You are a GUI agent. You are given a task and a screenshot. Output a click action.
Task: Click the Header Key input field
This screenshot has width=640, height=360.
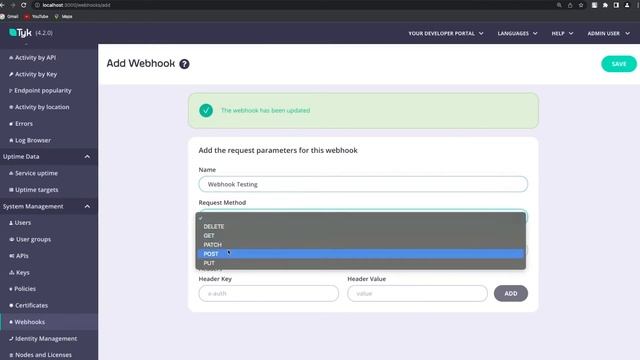coord(269,293)
